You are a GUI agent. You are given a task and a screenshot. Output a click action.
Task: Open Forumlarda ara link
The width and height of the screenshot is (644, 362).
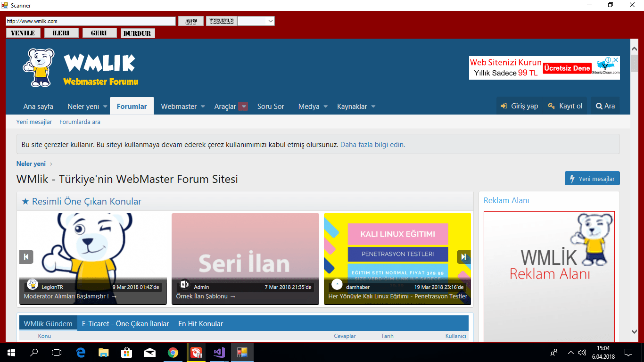(x=80, y=122)
